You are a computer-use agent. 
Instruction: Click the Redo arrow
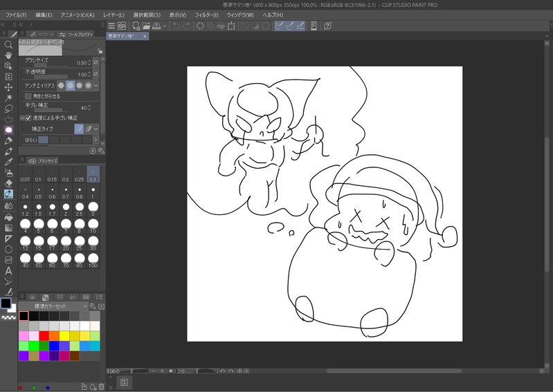coord(186,26)
